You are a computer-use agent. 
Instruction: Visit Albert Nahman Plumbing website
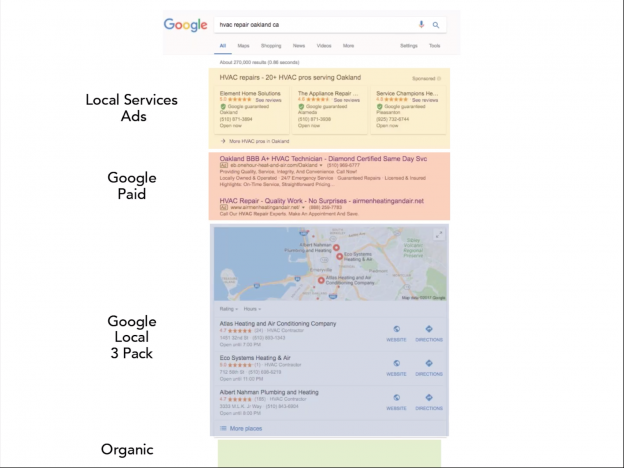396,402
